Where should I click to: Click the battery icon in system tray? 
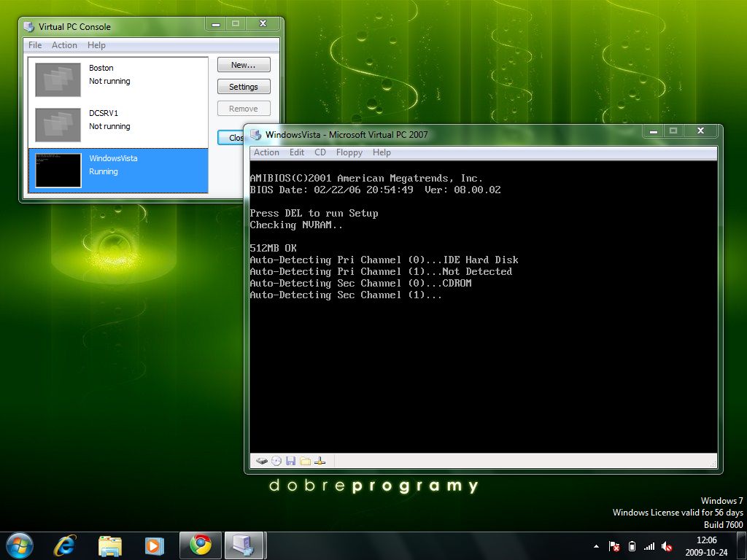[x=632, y=546]
